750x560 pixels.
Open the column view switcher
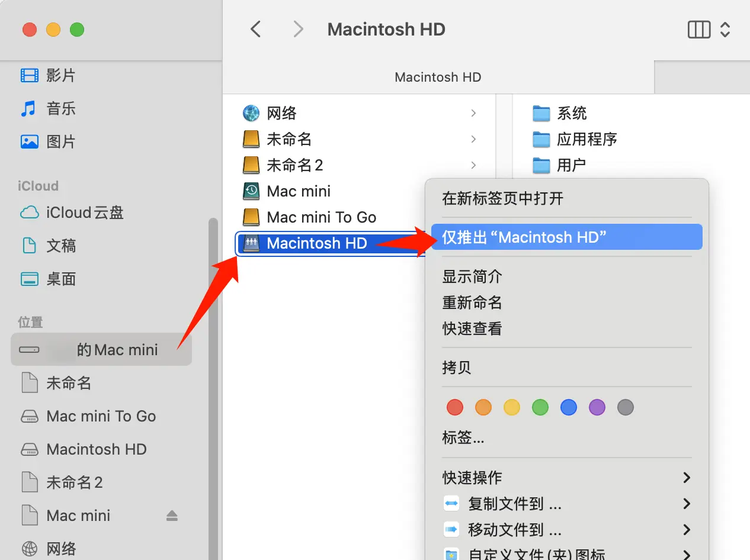tap(709, 29)
